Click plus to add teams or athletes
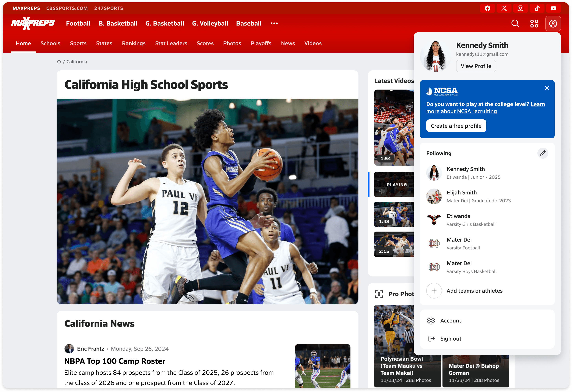 pyautogui.click(x=434, y=291)
